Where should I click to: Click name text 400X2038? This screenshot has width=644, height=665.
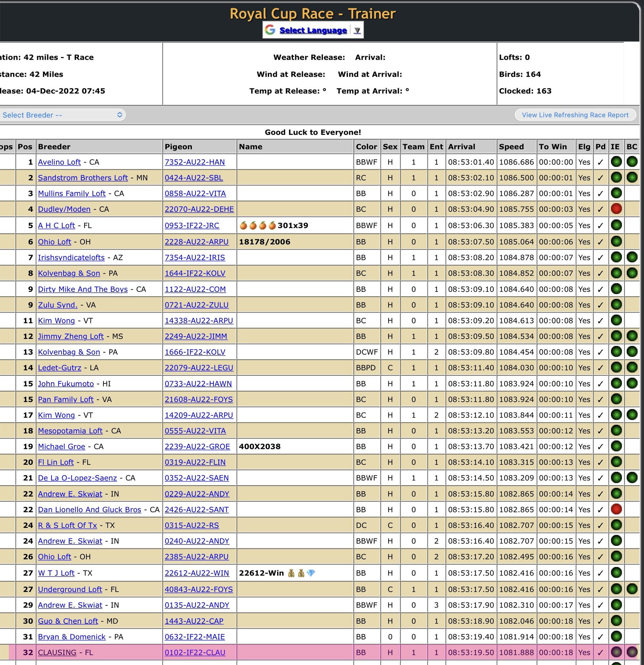point(259,446)
